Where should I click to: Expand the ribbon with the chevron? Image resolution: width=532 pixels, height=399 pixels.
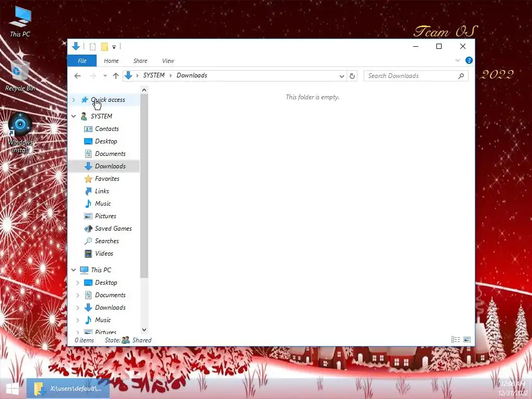pos(457,60)
